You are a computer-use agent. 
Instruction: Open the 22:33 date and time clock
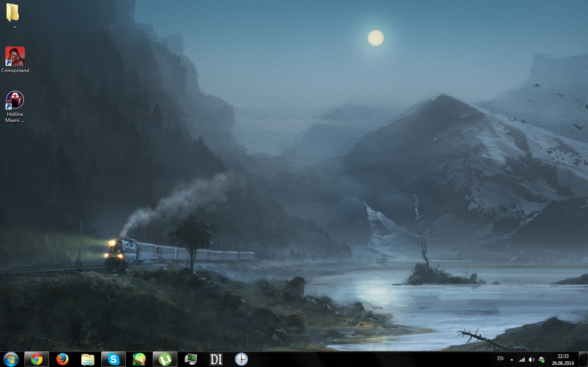tap(563, 360)
